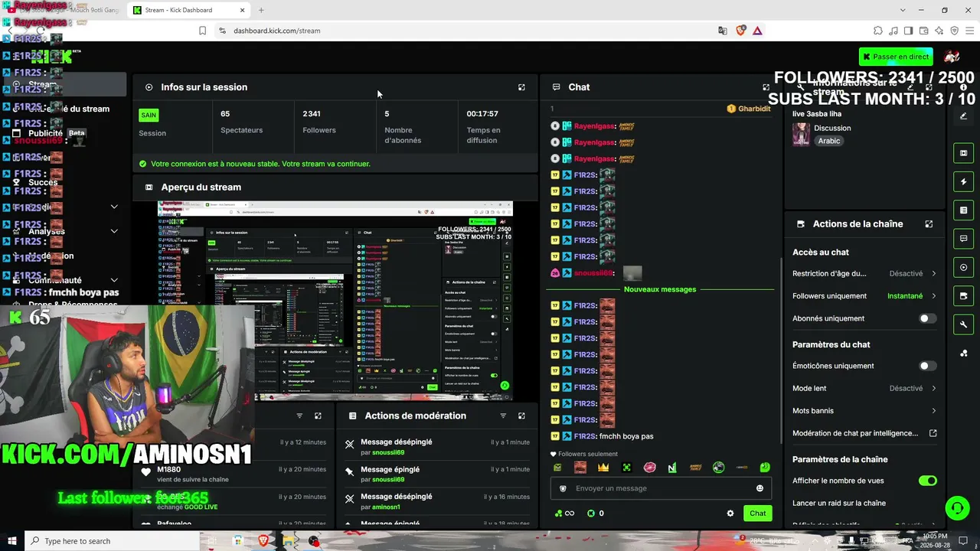Screen dimensions: 980x551
Task: Expand the Actions de modération panel
Action: [521, 416]
